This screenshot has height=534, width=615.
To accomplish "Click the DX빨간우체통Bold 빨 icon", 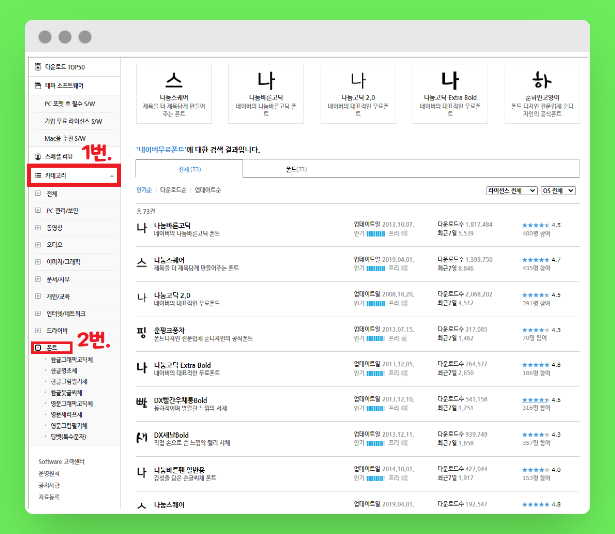I will (142, 403).
